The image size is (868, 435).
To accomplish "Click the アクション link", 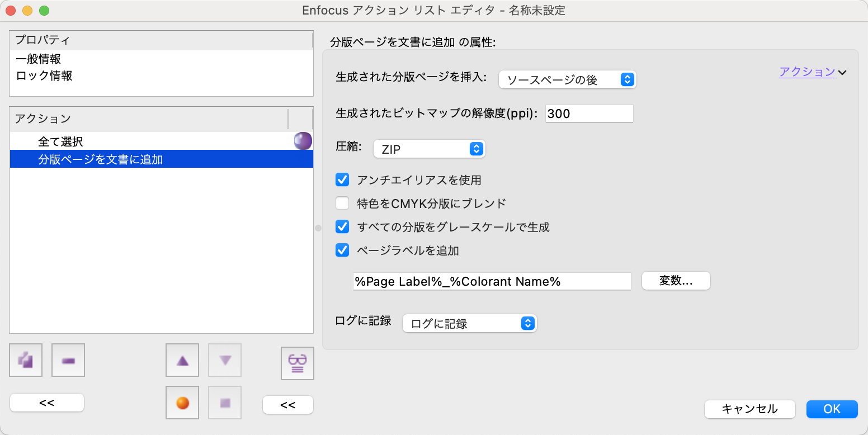I will tap(807, 72).
